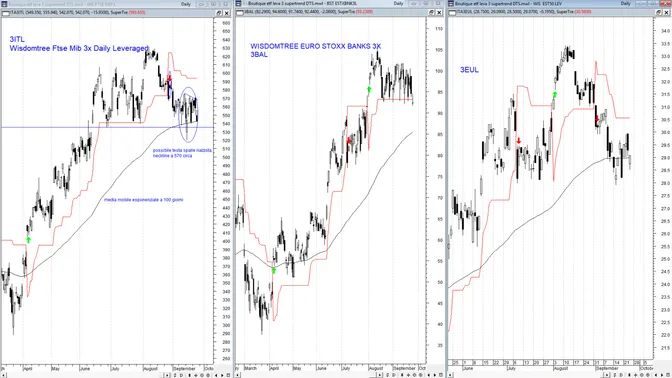This screenshot has width=672, height=378.
Task: Select the 'Wisdomtree Ftse Mib 3x Daily Leveraged' label
Action: 79,48
